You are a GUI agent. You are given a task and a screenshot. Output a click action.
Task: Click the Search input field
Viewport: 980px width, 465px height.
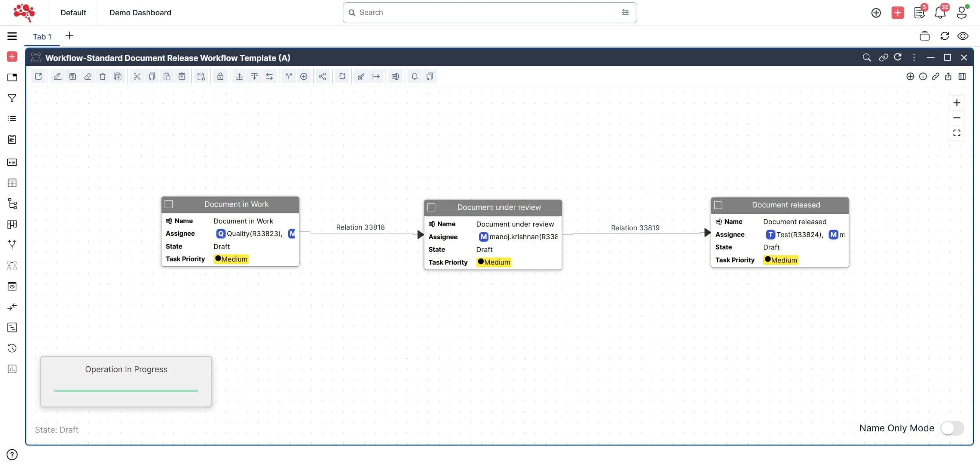(486, 13)
